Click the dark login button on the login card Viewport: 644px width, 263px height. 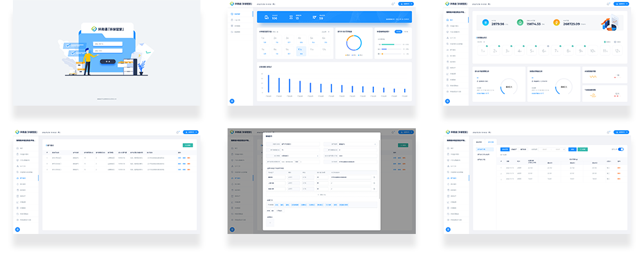(108, 61)
